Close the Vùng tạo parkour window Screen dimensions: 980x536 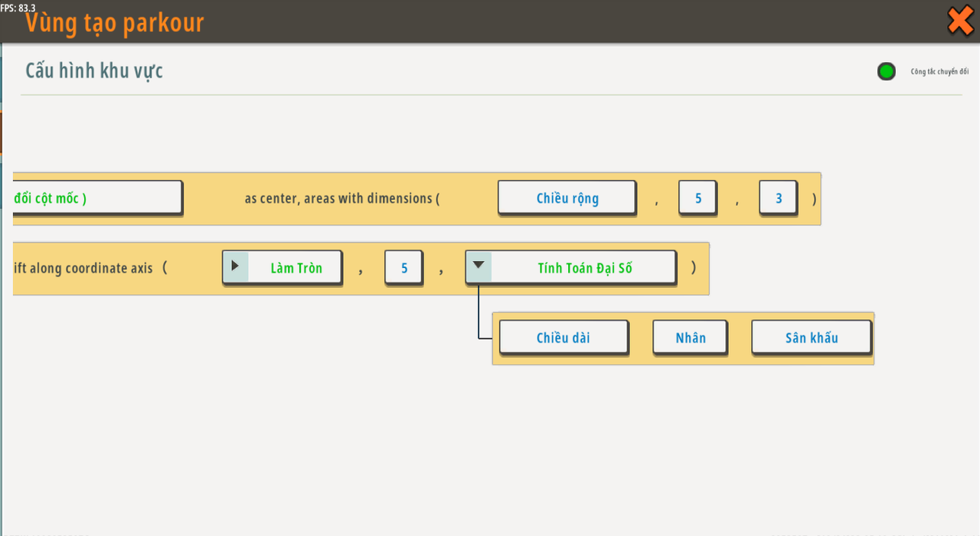click(x=960, y=21)
